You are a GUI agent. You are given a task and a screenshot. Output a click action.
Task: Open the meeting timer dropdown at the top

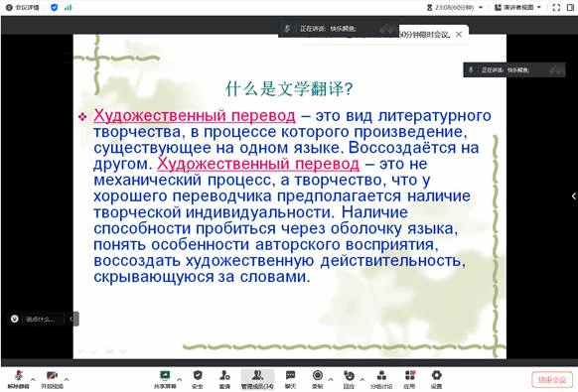(x=454, y=7)
